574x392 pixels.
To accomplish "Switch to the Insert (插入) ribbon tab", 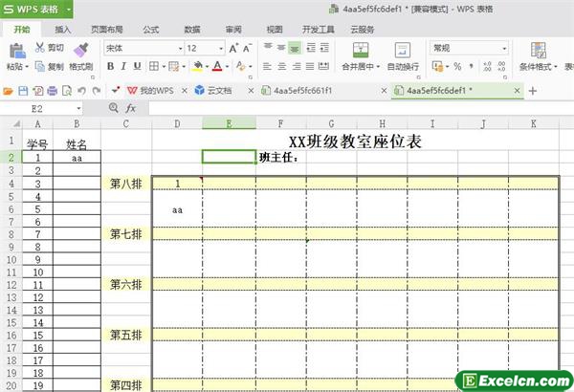I will (63, 29).
